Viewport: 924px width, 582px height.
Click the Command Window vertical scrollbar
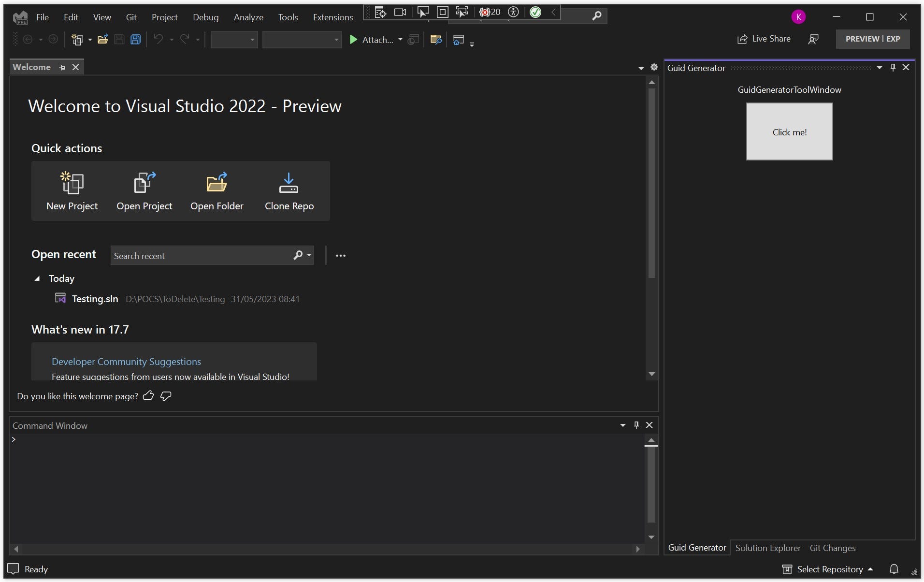651,488
